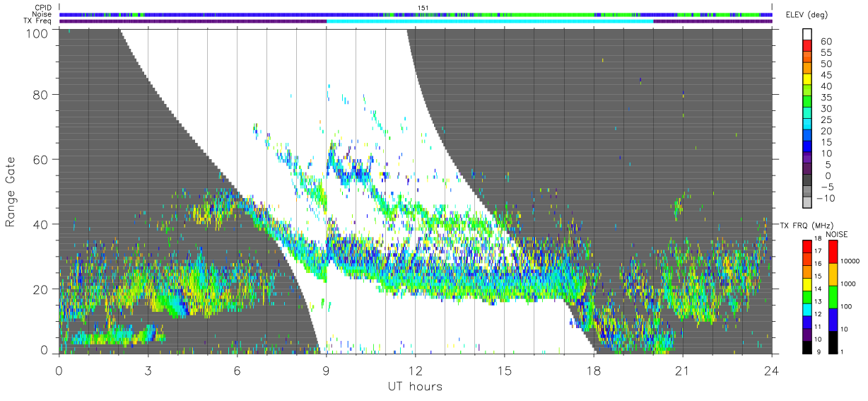Click the green 13–14 segment of the TX FRQ colorbar
This screenshot has height=401, width=868.
pos(807,296)
